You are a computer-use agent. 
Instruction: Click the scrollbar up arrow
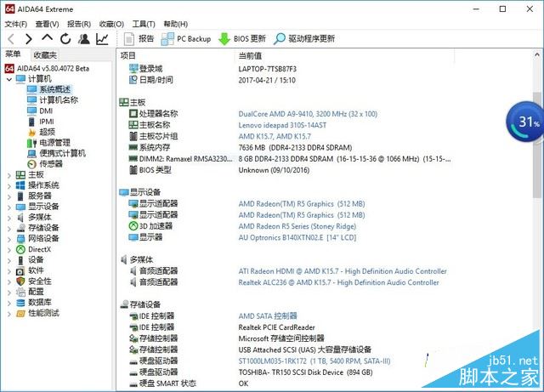coord(537,55)
